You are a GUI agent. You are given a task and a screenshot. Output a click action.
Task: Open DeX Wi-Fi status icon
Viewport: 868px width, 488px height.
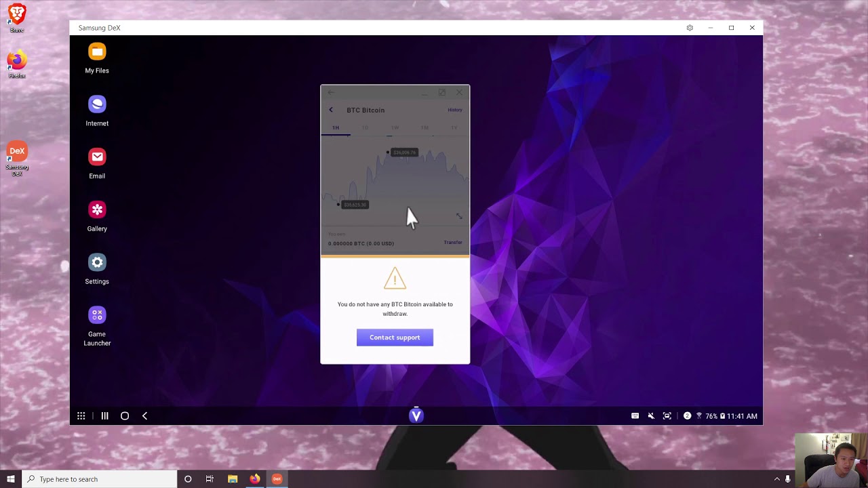pyautogui.click(x=699, y=416)
